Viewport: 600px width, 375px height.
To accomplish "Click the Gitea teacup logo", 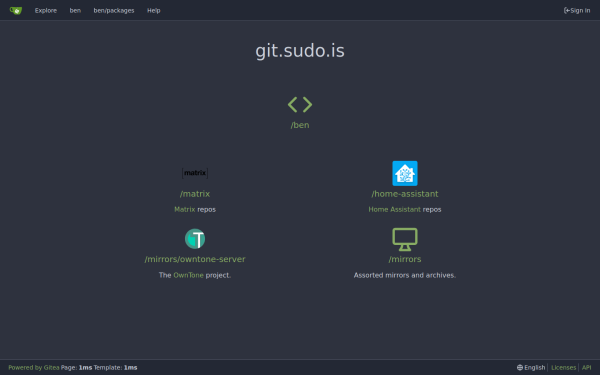I will pyautogui.click(x=16, y=10).
